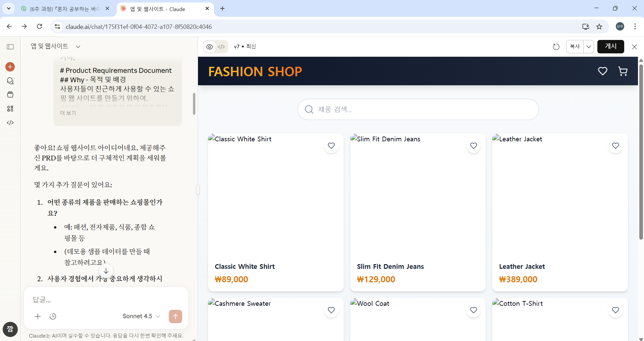Close the artifact panel
Viewport: 644px width, 341px height.
point(634,47)
